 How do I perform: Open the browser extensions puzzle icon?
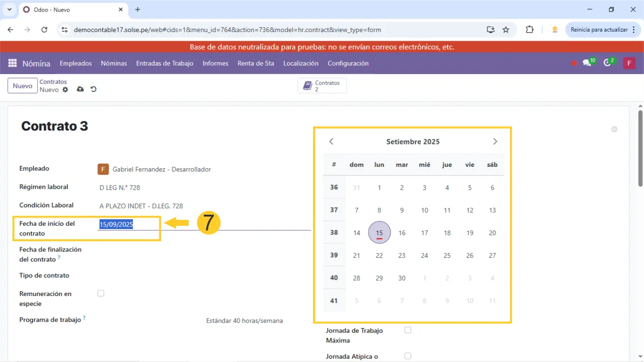click(529, 30)
